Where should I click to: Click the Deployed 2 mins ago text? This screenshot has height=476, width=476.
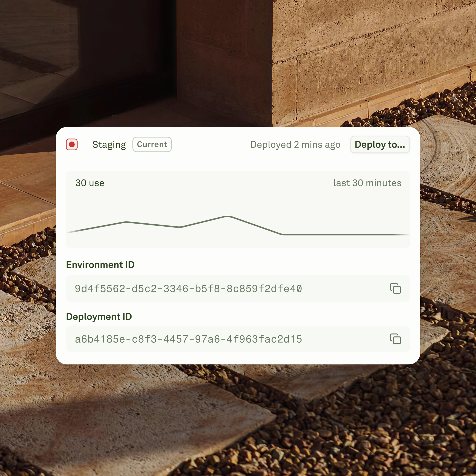coord(295,145)
